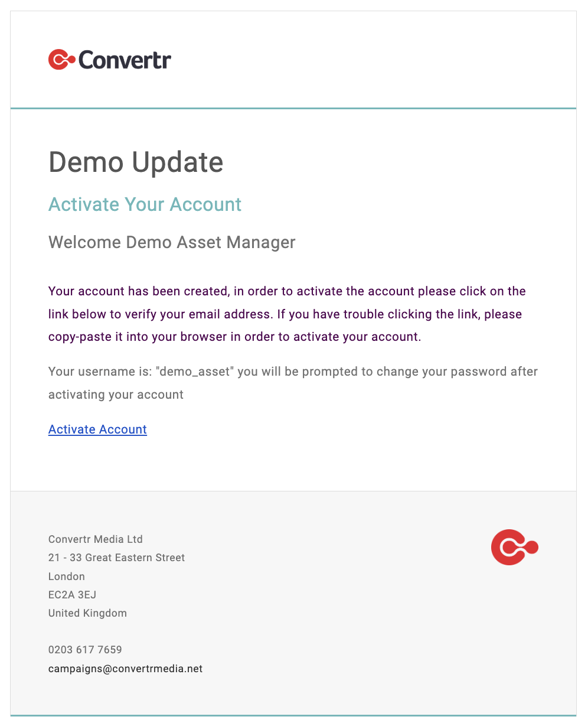588x723 pixels.
Task: Click the EC2A 3EJ postcode line
Action: (72, 595)
